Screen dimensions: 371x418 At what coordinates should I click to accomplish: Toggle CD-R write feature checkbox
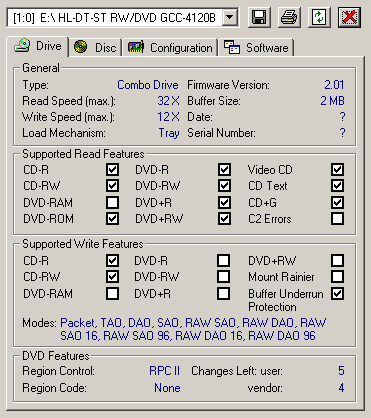click(113, 260)
